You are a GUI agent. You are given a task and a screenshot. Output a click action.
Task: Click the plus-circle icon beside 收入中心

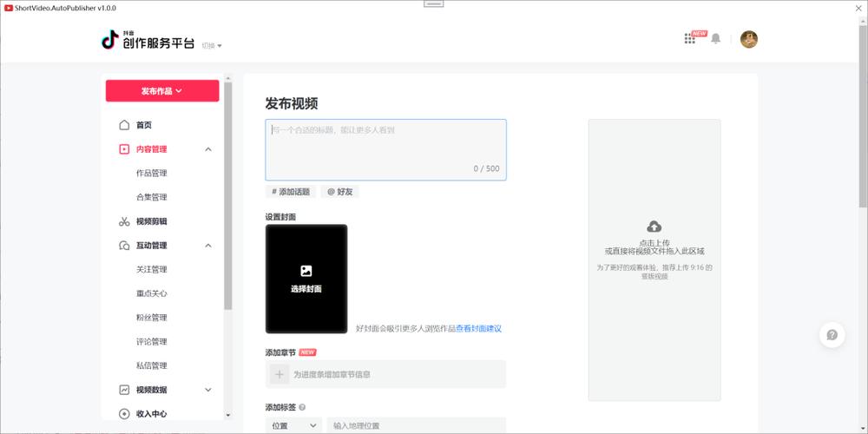[124, 413]
